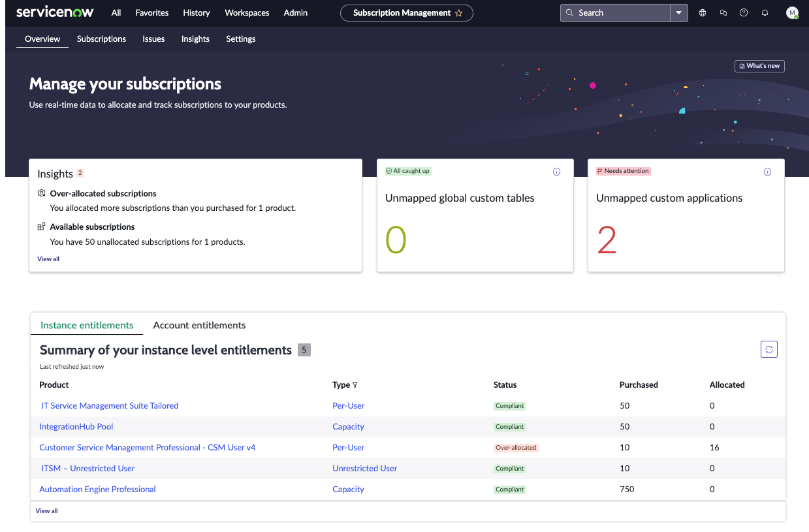The width and height of the screenshot is (809, 532).
Task: Expand the search options dropdown arrow
Action: click(x=679, y=13)
